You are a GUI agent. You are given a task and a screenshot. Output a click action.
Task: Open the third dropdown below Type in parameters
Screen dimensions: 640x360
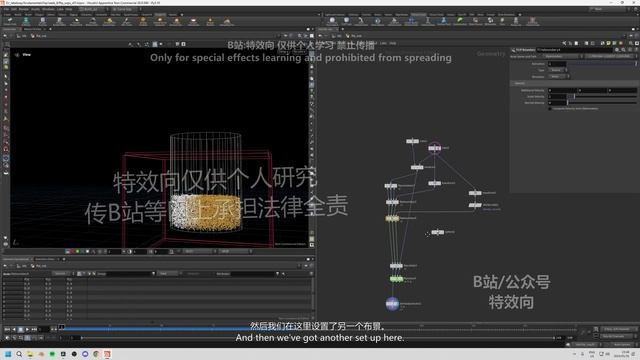pos(558,76)
